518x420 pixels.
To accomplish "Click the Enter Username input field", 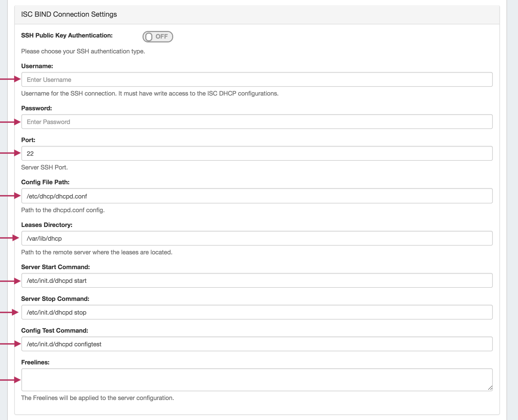I will pos(257,80).
